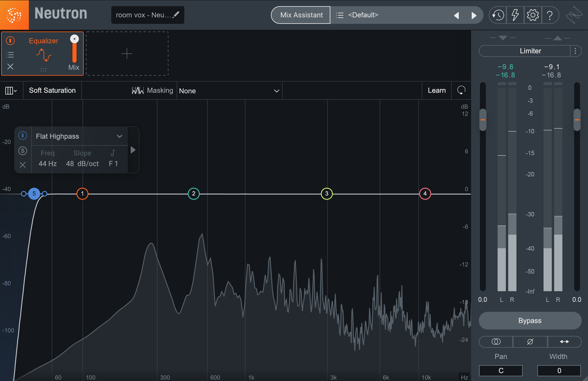Open help with the question mark icon
This screenshot has width=588, height=381.
pos(549,15)
